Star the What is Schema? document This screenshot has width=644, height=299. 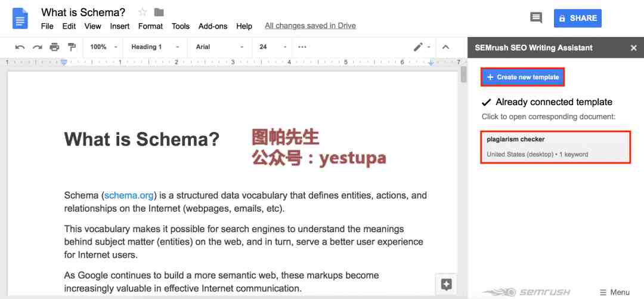143,13
